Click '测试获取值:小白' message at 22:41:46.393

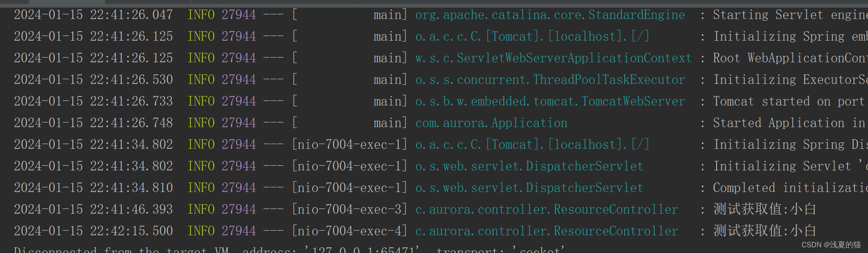[x=765, y=210]
